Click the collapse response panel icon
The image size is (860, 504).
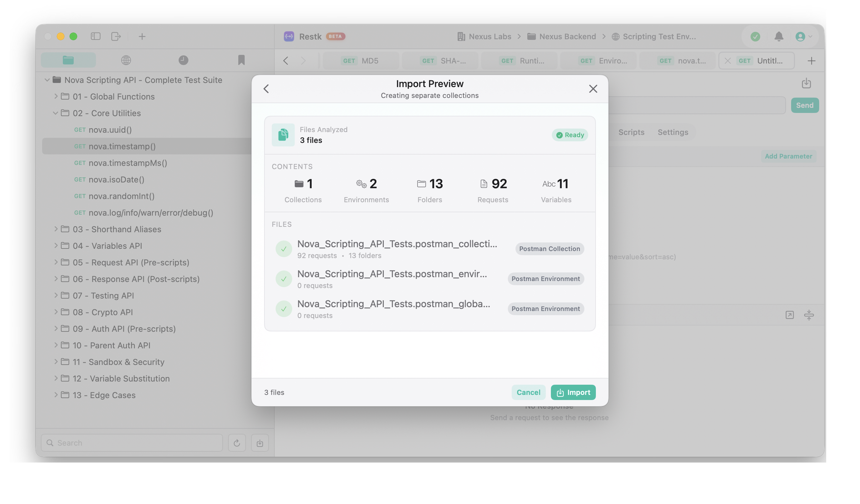[808, 315]
